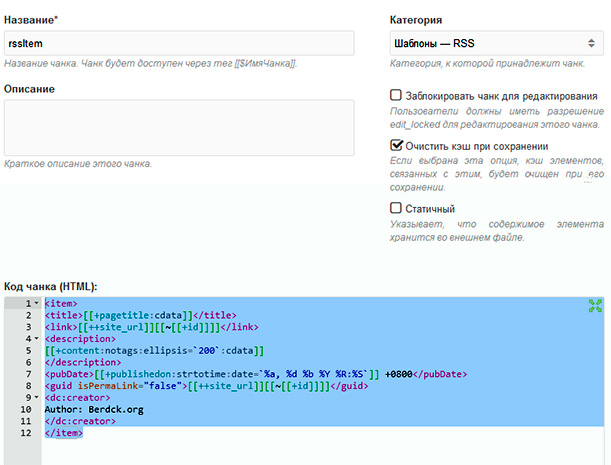Exit fullscreen mode of code editor

(x=595, y=306)
